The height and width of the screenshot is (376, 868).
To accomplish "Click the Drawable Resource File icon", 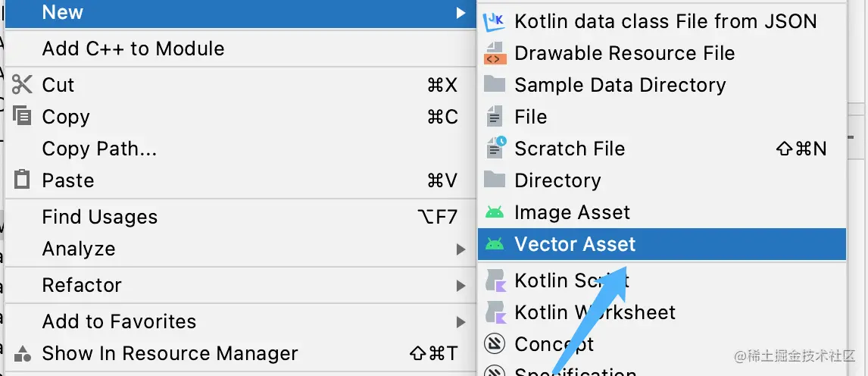I will tap(495, 53).
